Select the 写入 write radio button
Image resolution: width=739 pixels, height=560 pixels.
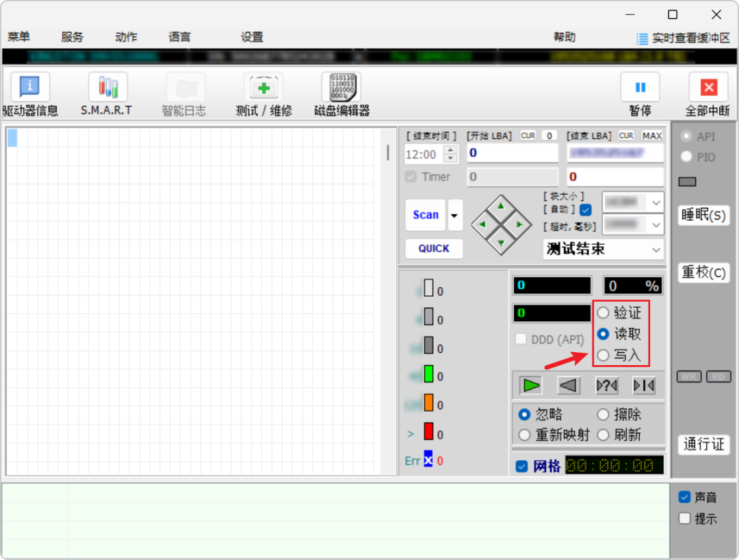click(604, 355)
